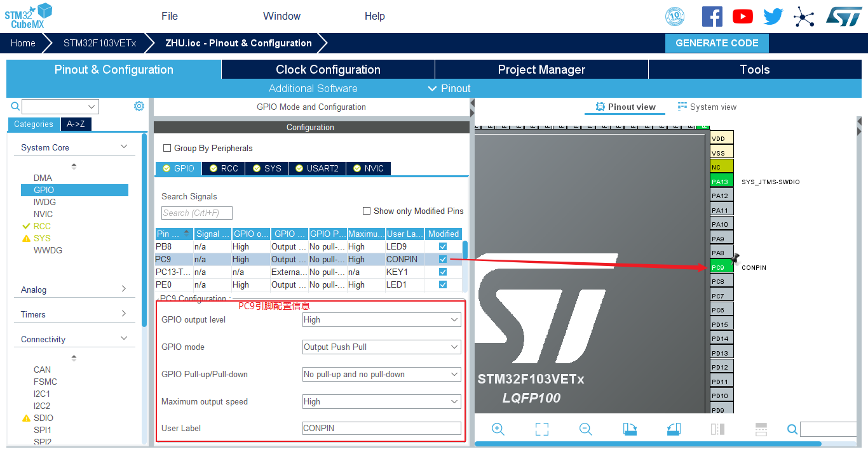The image size is (868, 454).
Task: Open the GPIO output level dropdown
Action: click(x=381, y=320)
